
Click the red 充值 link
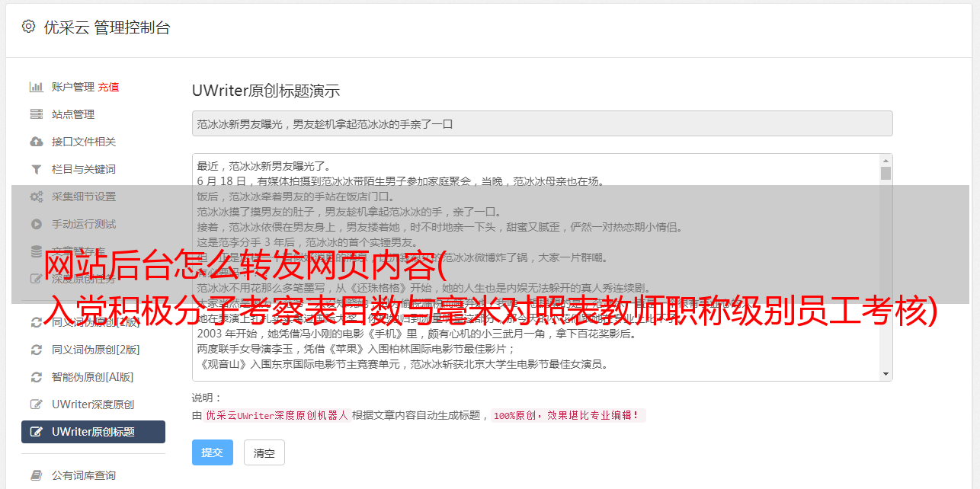[x=108, y=87]
